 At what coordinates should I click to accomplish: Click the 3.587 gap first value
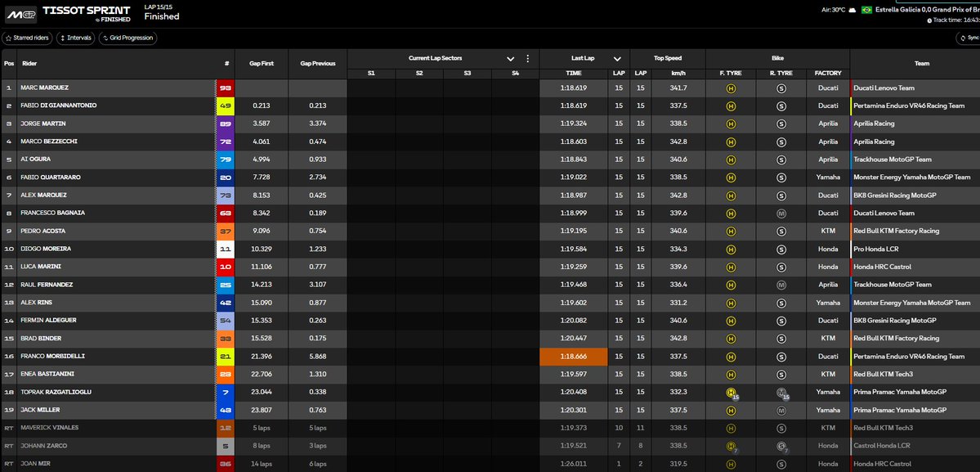(x=262, y=124)
